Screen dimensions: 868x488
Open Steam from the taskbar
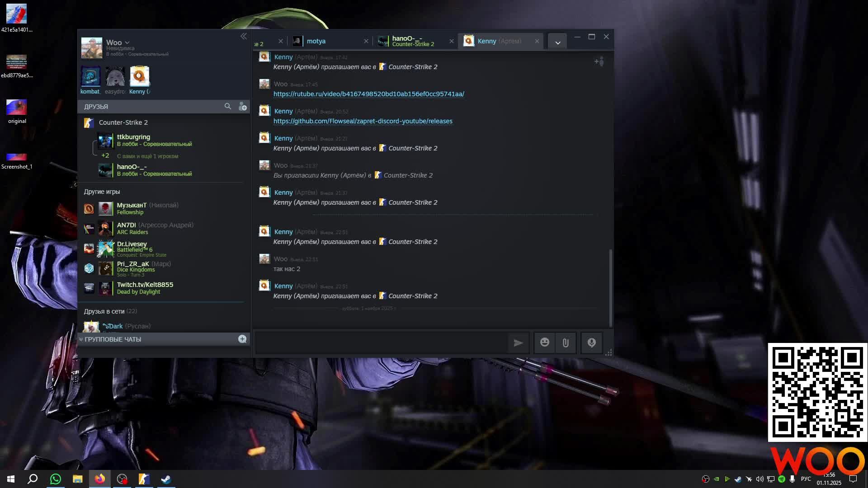(x=166, y=479)
